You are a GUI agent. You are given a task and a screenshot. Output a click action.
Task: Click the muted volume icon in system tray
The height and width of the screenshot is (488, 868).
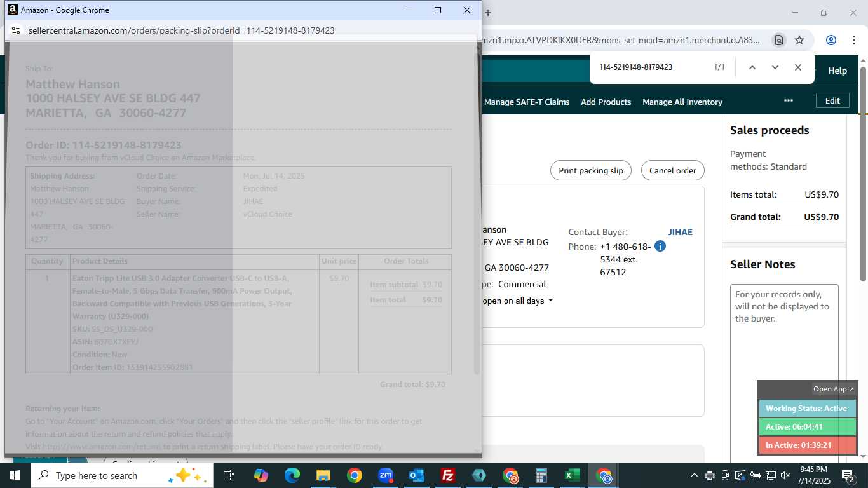coord(785,475)
